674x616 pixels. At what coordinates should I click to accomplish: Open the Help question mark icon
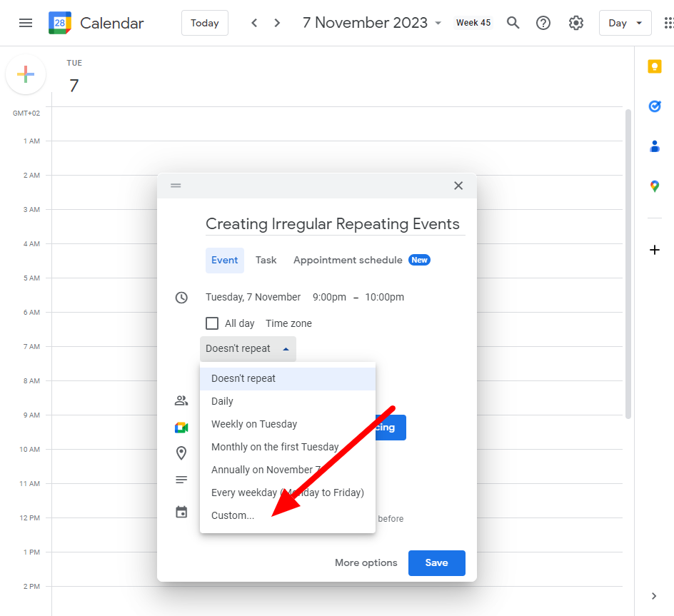tap(543, 23)
